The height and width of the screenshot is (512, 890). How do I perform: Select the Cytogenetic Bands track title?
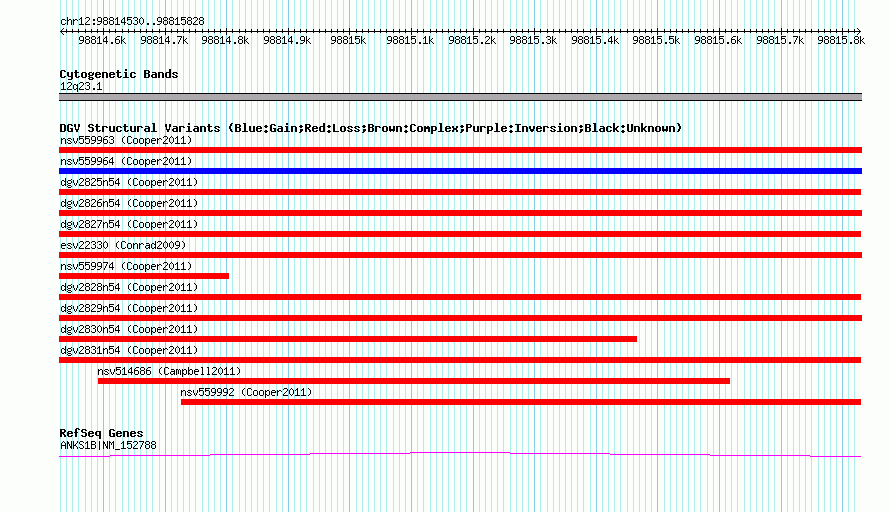click(x=119, y=74)
